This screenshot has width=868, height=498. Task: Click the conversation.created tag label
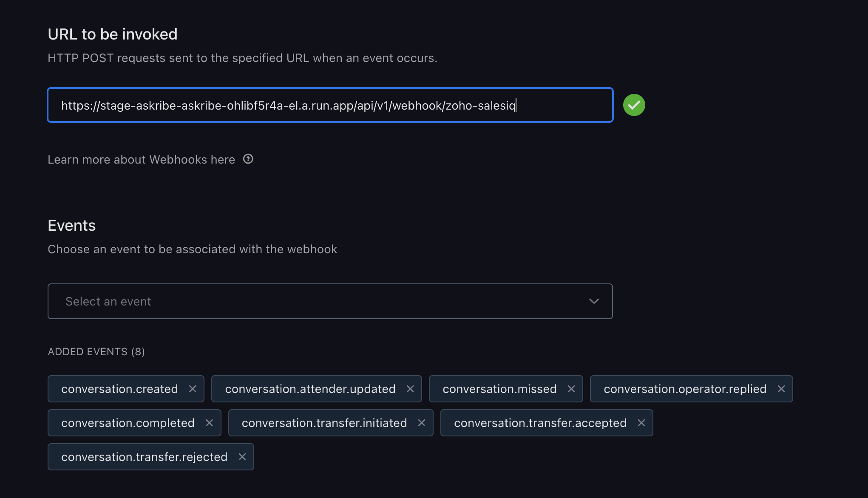click(x=119, y=389)
